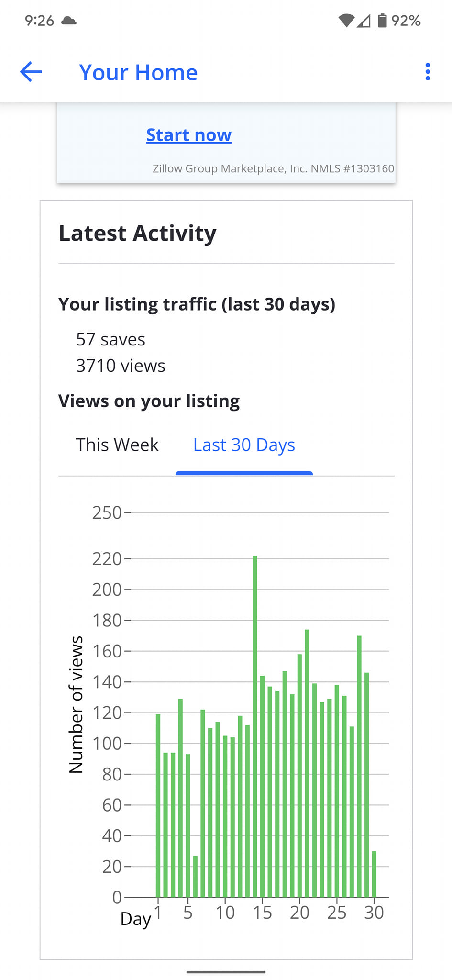Tap the 57 saves statistic
Viewport: 452px width, 980px height.
click(110, 340)
